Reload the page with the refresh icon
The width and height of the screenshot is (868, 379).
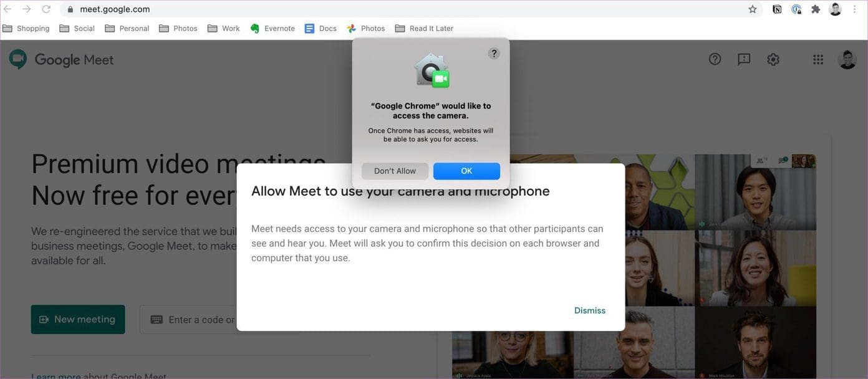[x=46, y=9]
